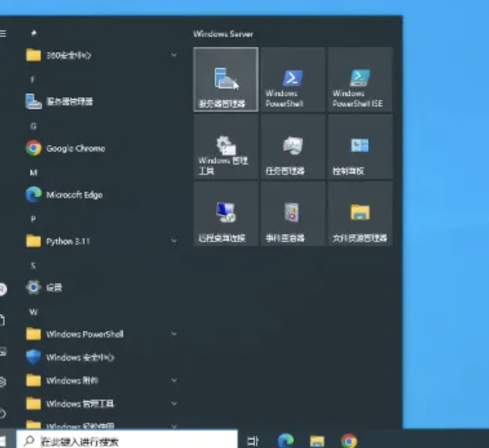Open the Windows 管理工具 folder in app list
This screenshot has height=448, width=489.
(101, 403)
